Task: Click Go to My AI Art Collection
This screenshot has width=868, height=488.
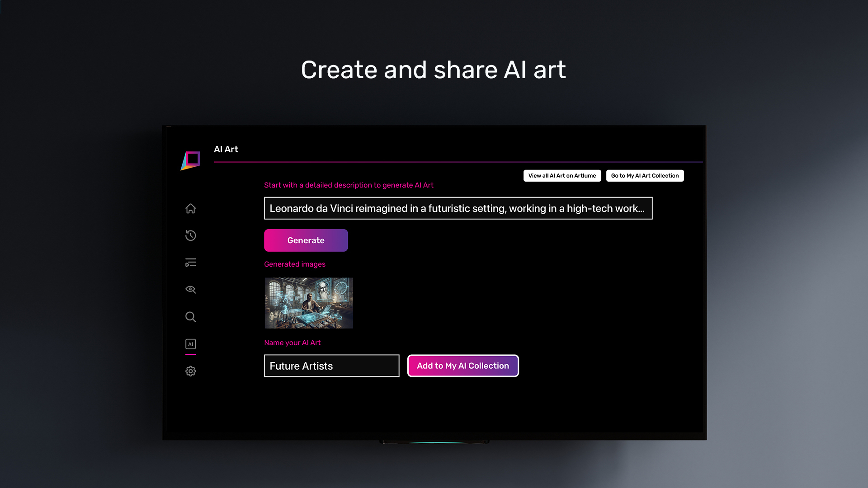Action: 645,176
